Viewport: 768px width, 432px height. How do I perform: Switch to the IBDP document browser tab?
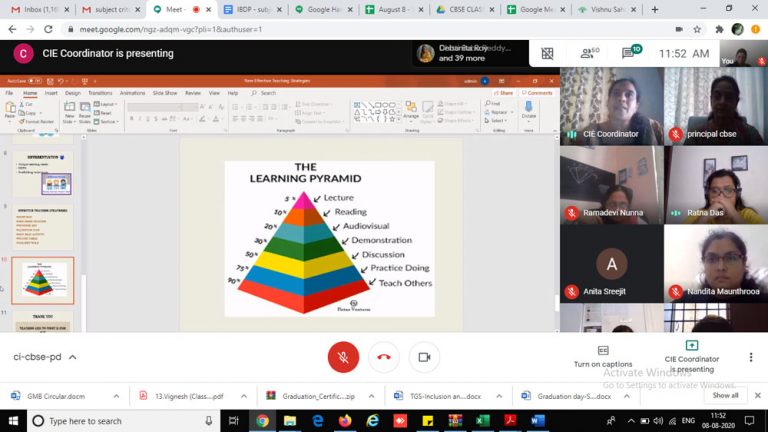252,9
